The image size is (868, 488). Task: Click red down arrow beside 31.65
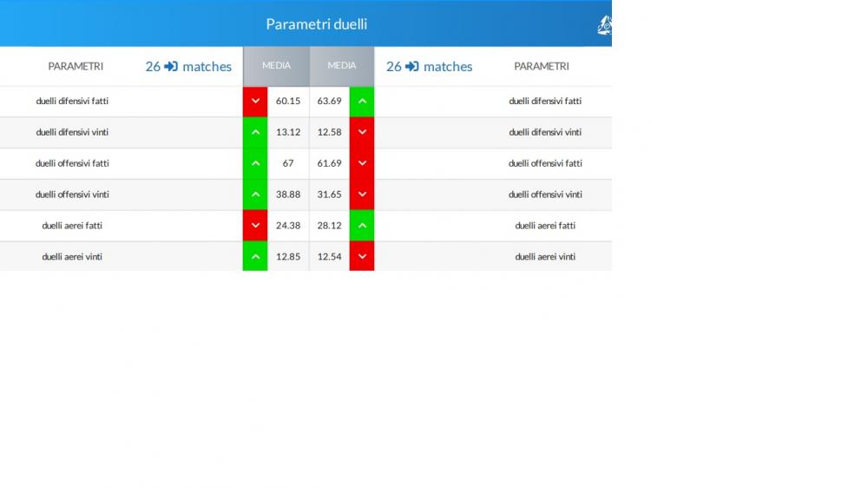(x=362, y=195)
